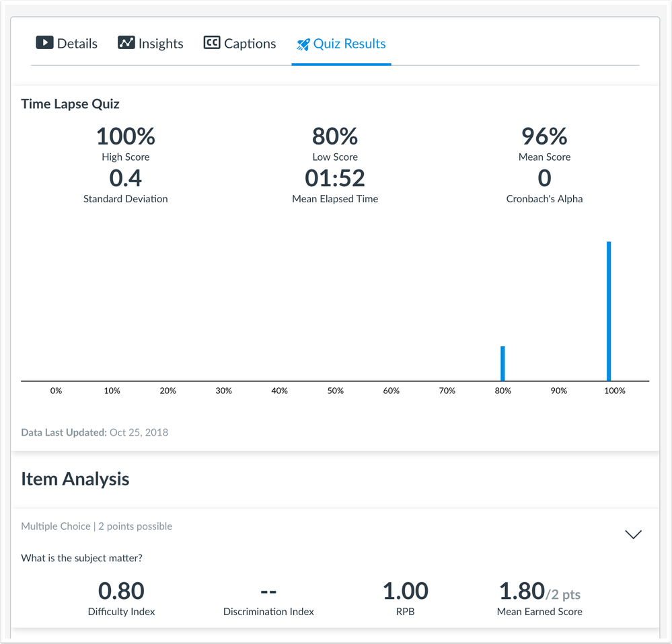The image size is (672, 644).
Task: Switch to the Insights tab
Action: [161, 44]
